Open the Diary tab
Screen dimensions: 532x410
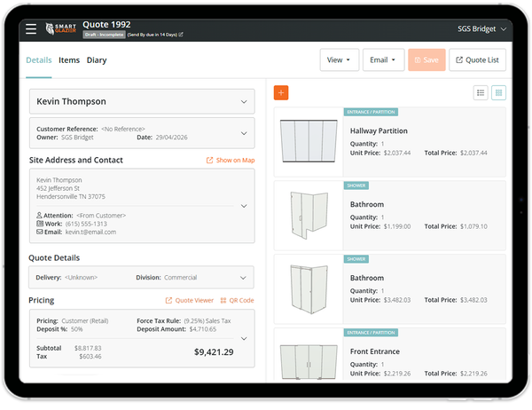pyautogui.click(x=97, y=60)
